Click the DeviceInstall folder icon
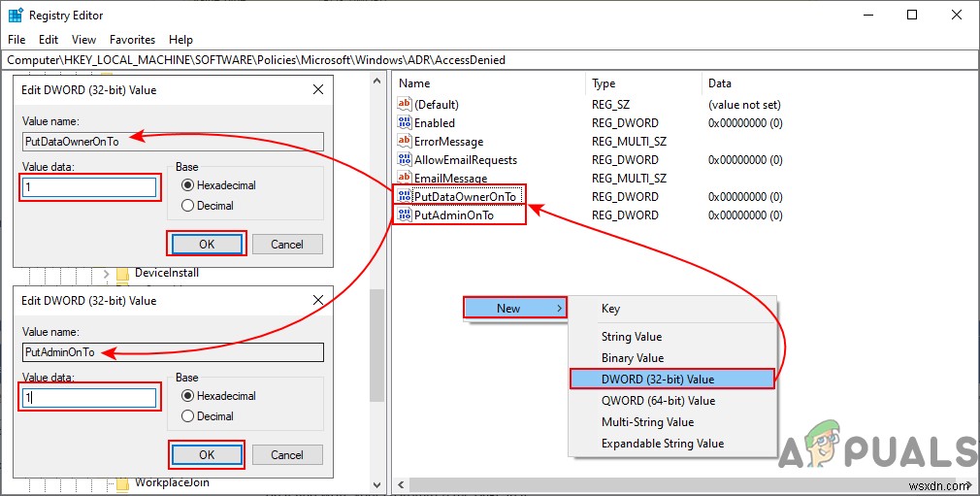980x496 pixels. pyautogui.click(x=122, y=273)
